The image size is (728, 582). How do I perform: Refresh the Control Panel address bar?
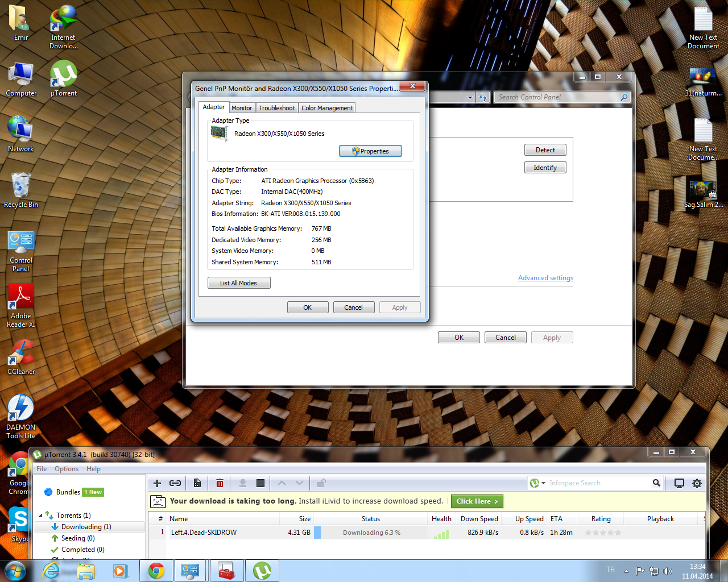[483, 98]
